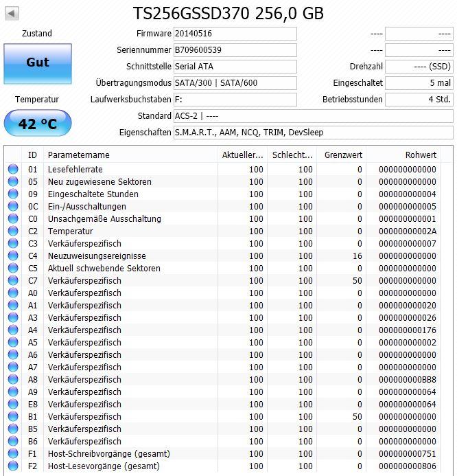Click the status icon in row B1

[x=13, y=416]
